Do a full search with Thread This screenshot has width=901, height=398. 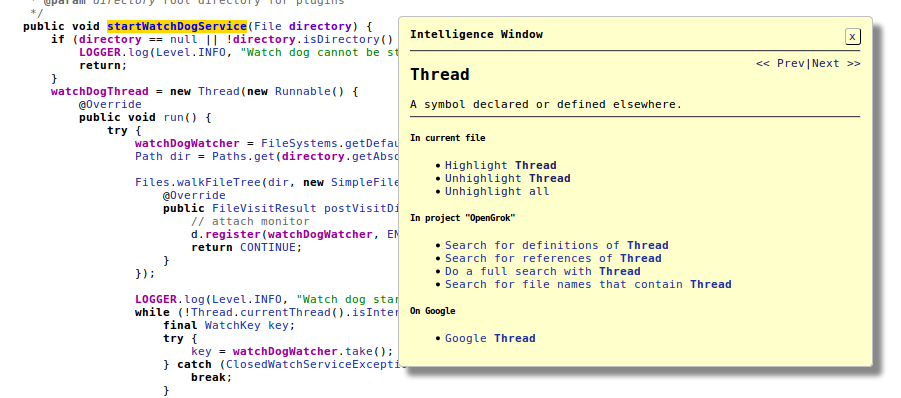click(542, 272)
